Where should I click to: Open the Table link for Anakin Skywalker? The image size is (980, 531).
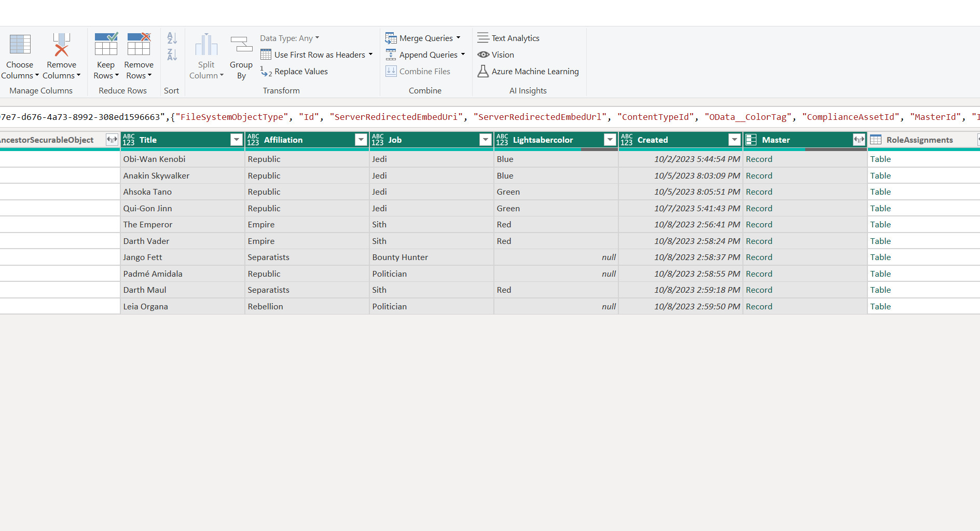click(x=880, y=175)
